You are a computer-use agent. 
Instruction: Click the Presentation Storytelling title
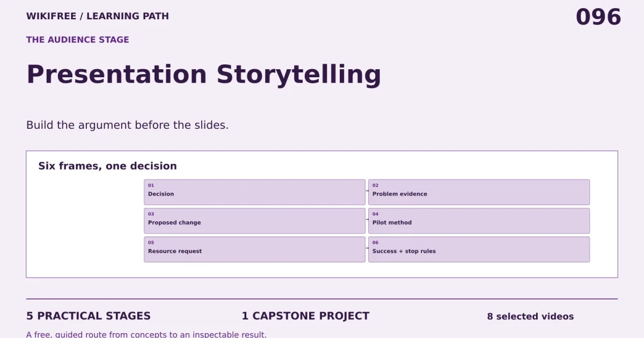tap(204, 75)
